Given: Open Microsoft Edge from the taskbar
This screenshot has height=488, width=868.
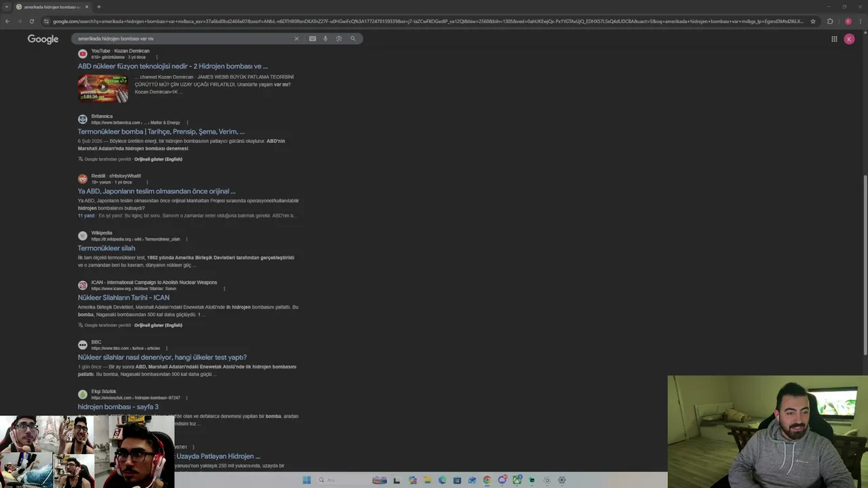Looking at the screenshot, I should 442,480.
